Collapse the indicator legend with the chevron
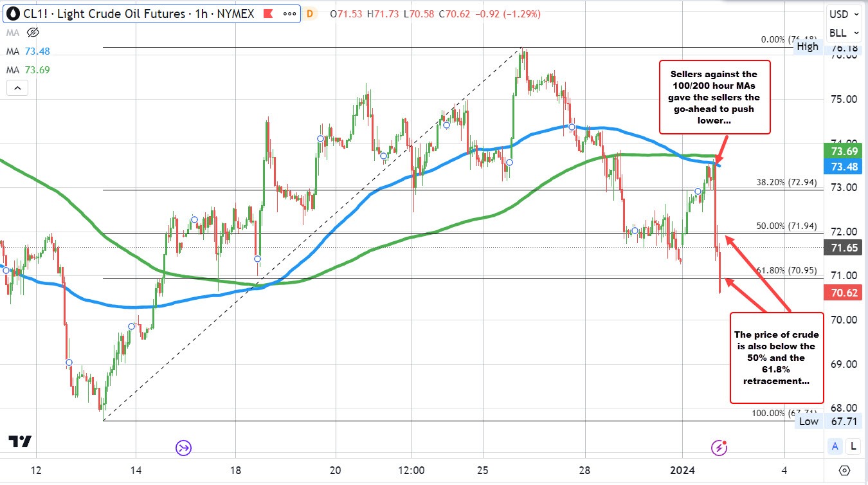868x485 pixels. (x=17, y=88)
